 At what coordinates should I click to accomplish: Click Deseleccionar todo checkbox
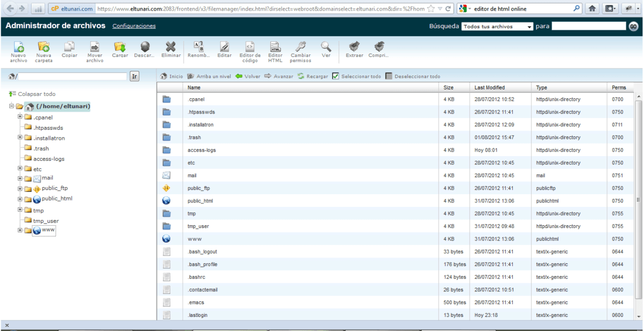tap(389, 76)
